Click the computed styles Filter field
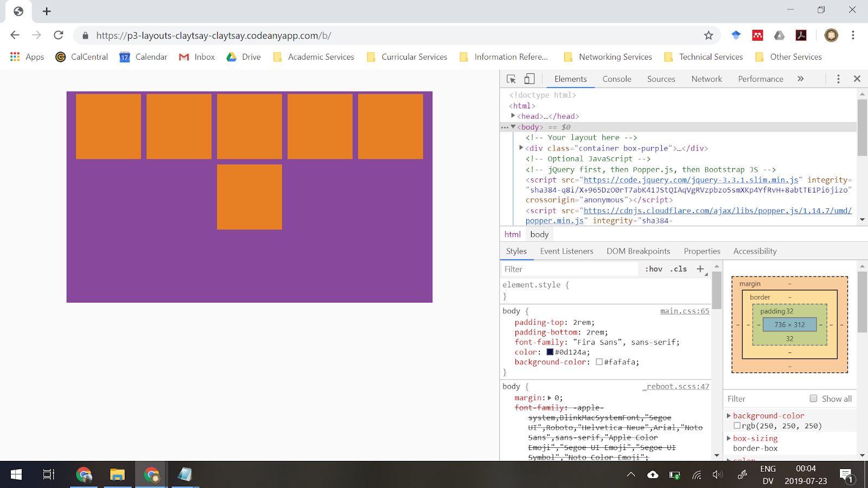Image resolution: width=868 pixels, height=488 pixels. [x=765, y=399]
